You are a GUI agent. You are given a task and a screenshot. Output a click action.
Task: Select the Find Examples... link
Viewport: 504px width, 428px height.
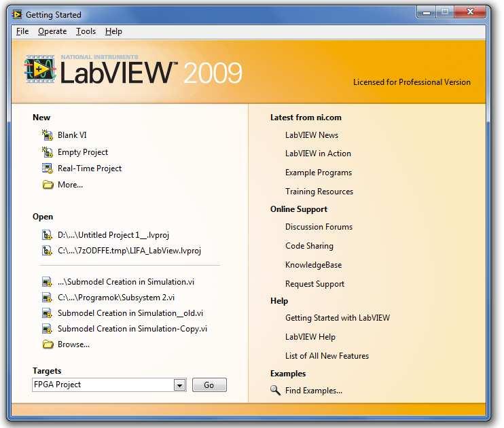click(x=314, y=391)
